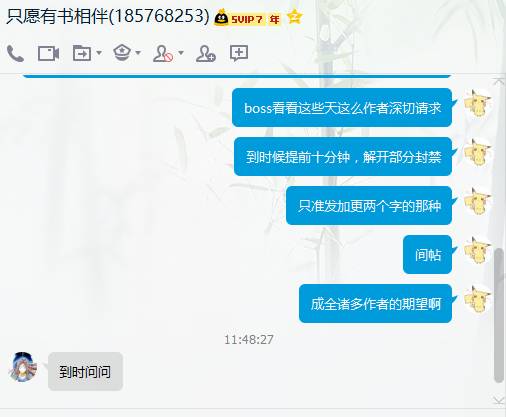
Task: Start a voice call with the contact
Action: point(15,53)
